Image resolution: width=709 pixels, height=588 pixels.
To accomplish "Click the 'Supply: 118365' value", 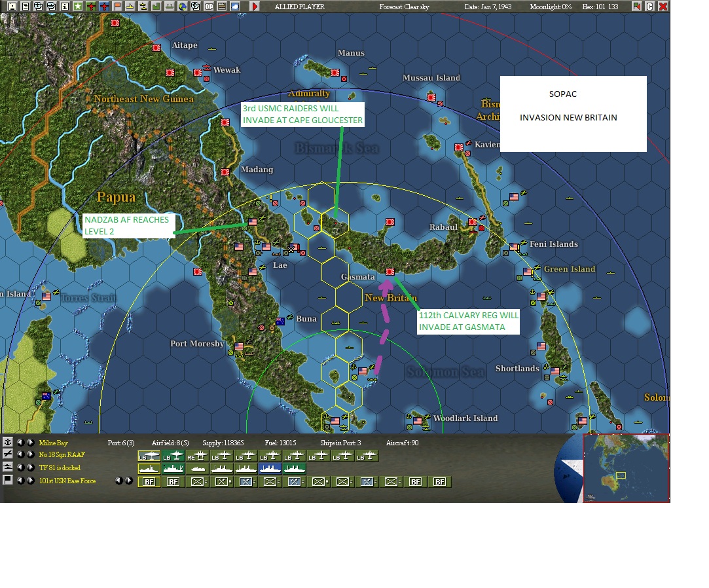I will click(x=223, y=443).
